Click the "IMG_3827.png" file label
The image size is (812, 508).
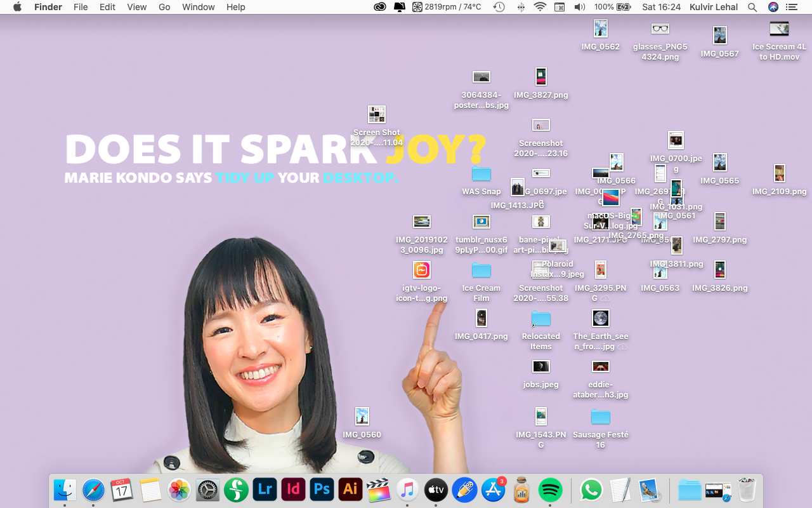click(x=541, y=95)
